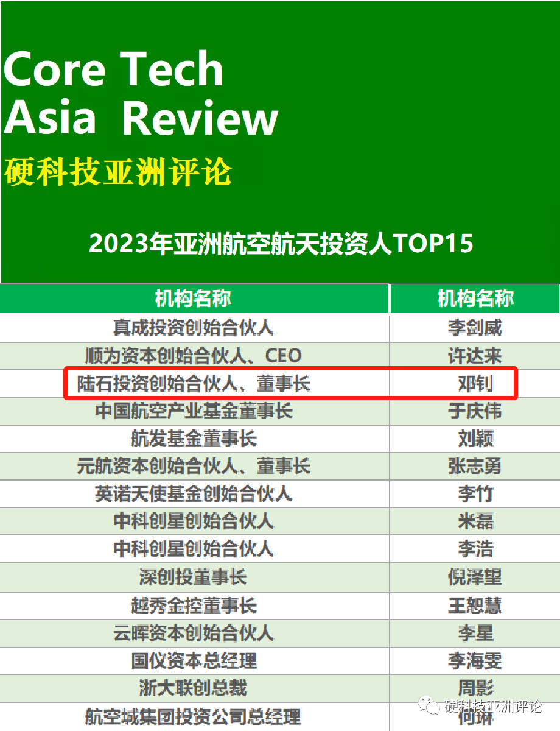Select the 云晖资本创始合伙人 cell
560x731 pixels.
click(x=194, y=633)
